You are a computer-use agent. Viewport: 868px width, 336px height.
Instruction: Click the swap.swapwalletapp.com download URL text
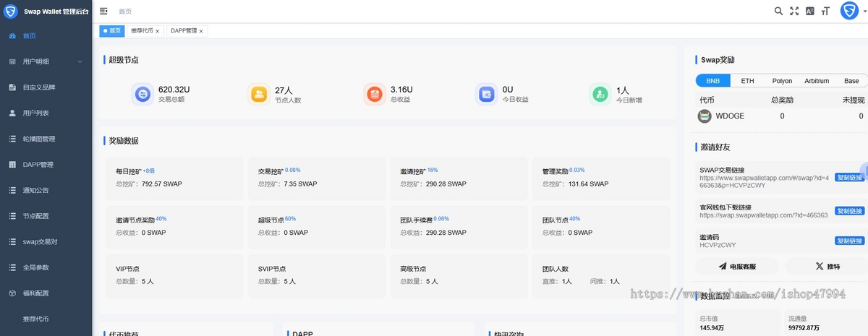(x=763, y=215)
